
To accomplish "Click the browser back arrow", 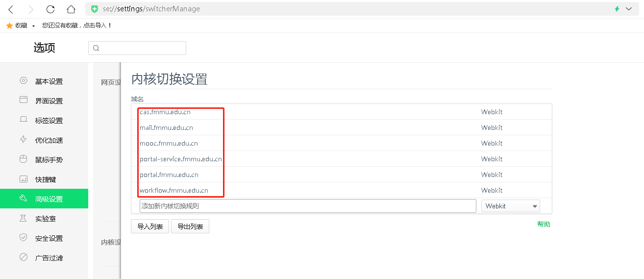I will coord(11,9).
